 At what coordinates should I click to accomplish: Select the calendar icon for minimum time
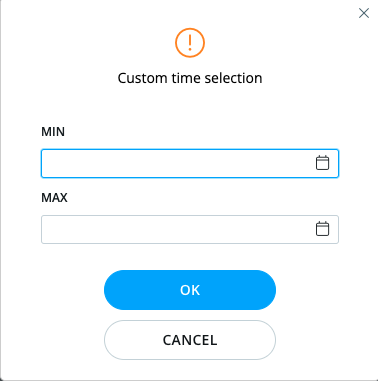322,163
